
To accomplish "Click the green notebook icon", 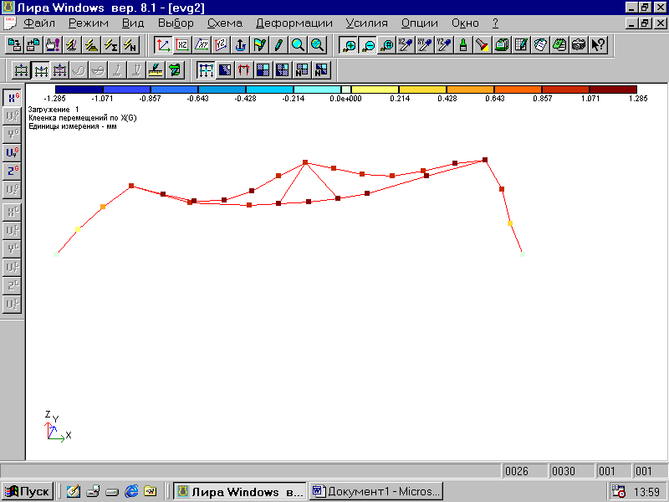I will click(x=559, y=45).
